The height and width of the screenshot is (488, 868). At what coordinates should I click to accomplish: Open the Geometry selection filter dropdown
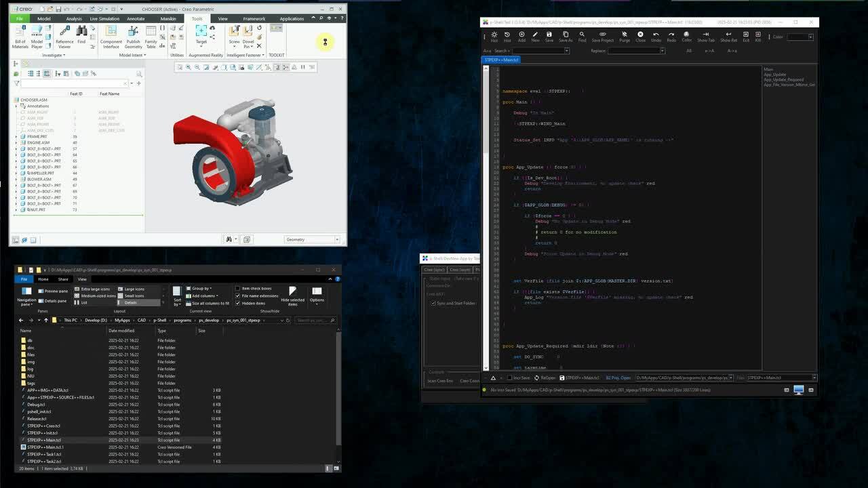tap(337, 239)
